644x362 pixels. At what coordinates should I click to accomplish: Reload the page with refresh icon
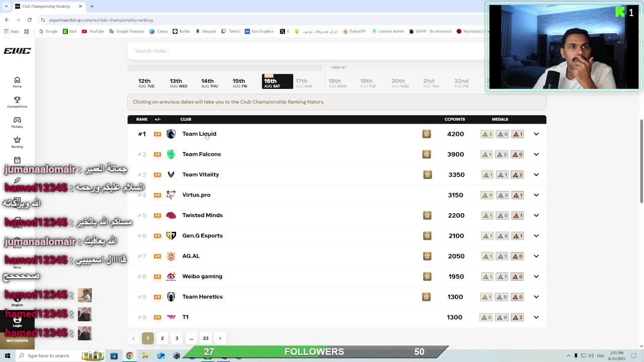[x=30, y=20]
